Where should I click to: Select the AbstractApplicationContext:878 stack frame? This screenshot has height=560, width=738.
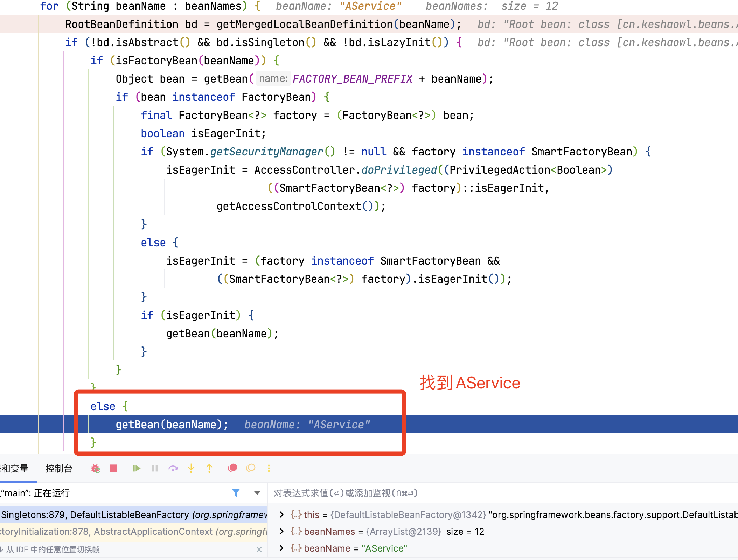(133, 532)
